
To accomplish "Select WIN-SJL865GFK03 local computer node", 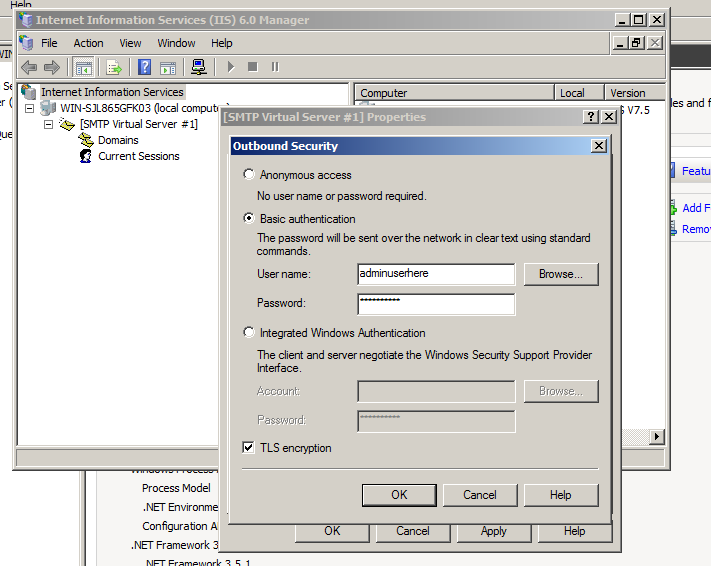I will [146, 108].
